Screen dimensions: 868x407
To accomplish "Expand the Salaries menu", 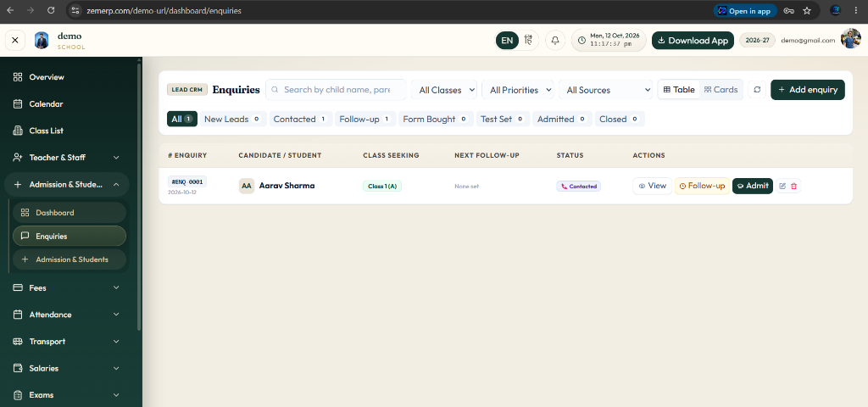I will (x=66, y=368).
